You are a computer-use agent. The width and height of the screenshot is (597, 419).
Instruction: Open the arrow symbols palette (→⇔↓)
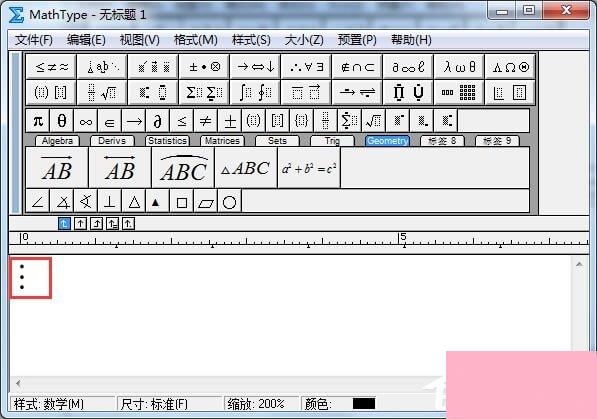255,67
